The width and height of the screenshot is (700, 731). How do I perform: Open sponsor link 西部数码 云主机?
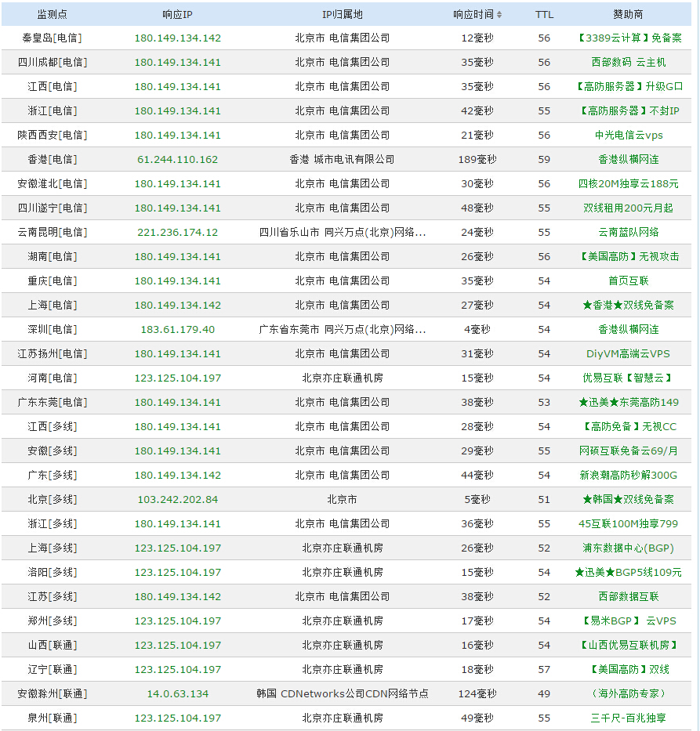(x=628, y=63)
